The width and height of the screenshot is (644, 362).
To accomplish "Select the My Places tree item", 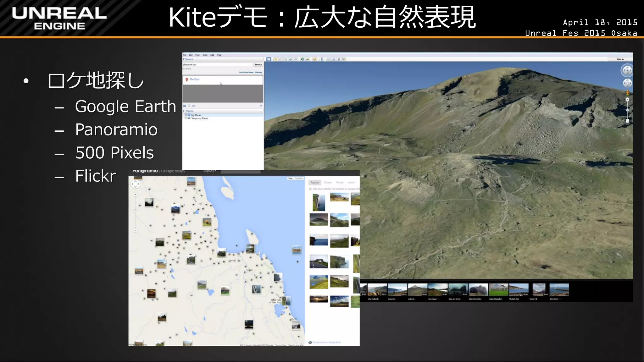I will point(196,115).
